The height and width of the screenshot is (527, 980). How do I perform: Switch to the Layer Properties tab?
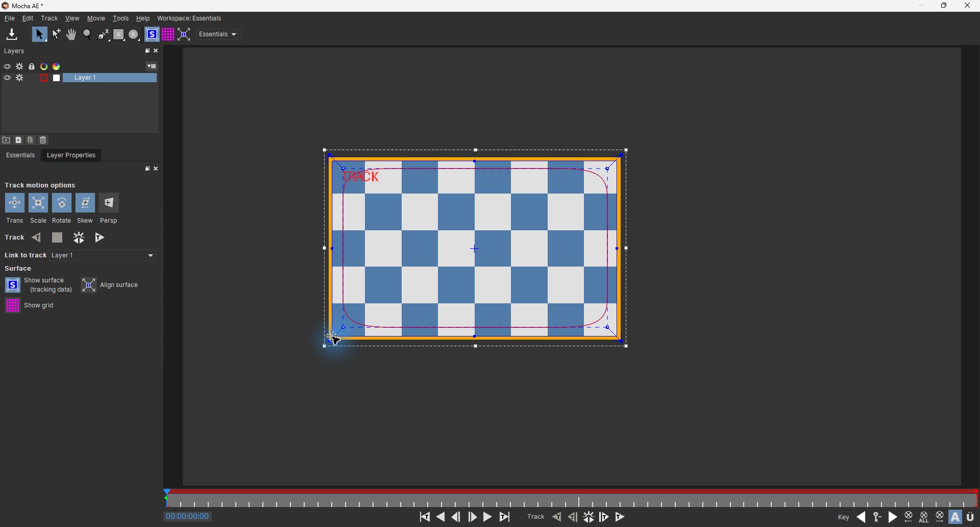pos(71,155)
